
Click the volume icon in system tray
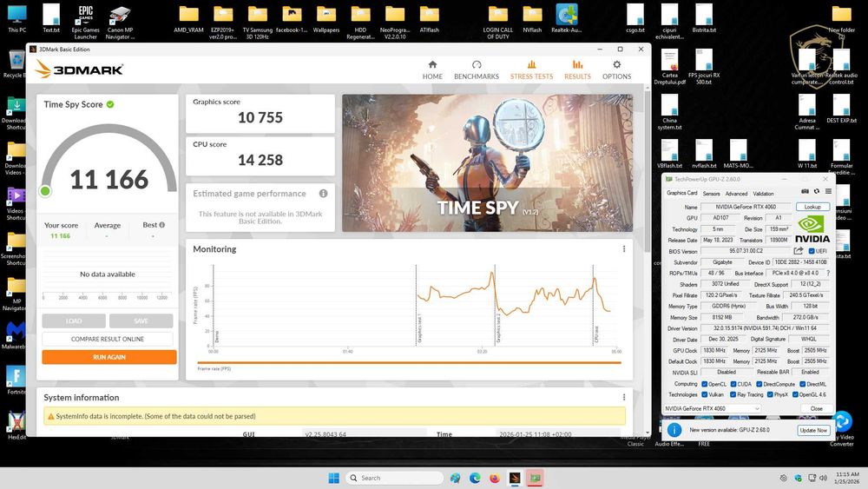[823, 478]
